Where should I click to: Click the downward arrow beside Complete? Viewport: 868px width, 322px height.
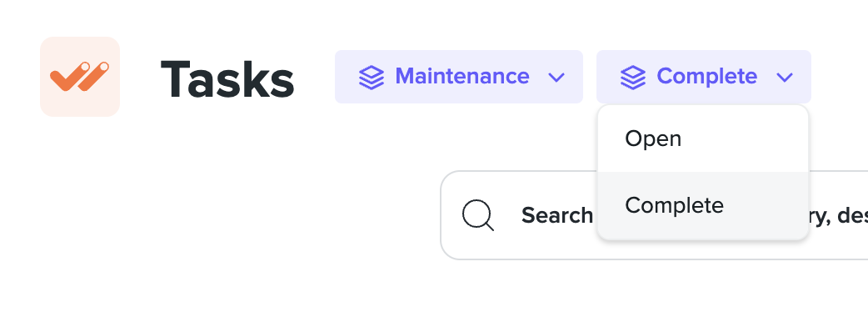click(x=785, y=77)
